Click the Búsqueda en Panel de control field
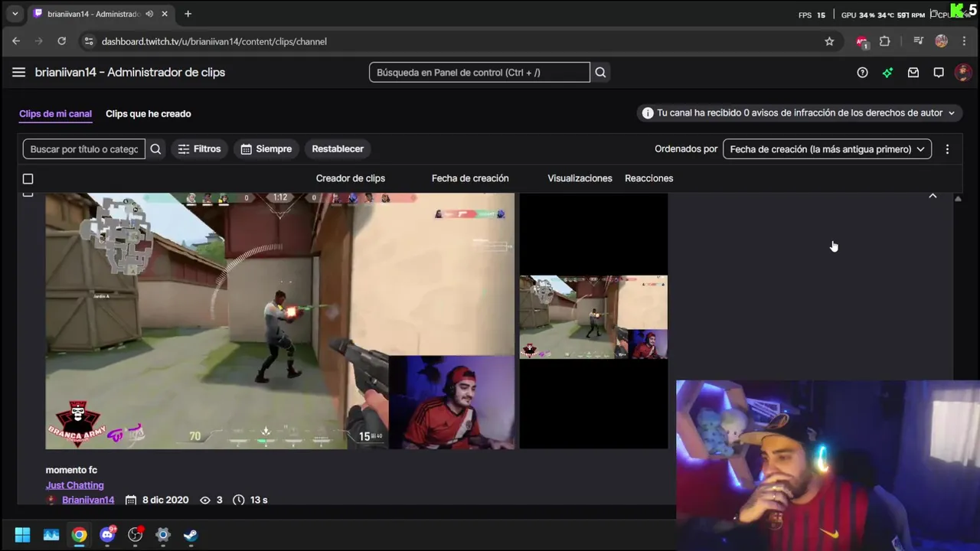The image size is (980, 551). (x=479, y=72)
